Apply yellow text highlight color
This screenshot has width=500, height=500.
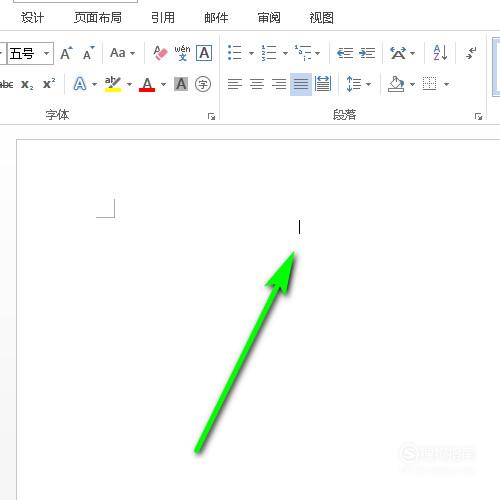(x=113, y=84)
